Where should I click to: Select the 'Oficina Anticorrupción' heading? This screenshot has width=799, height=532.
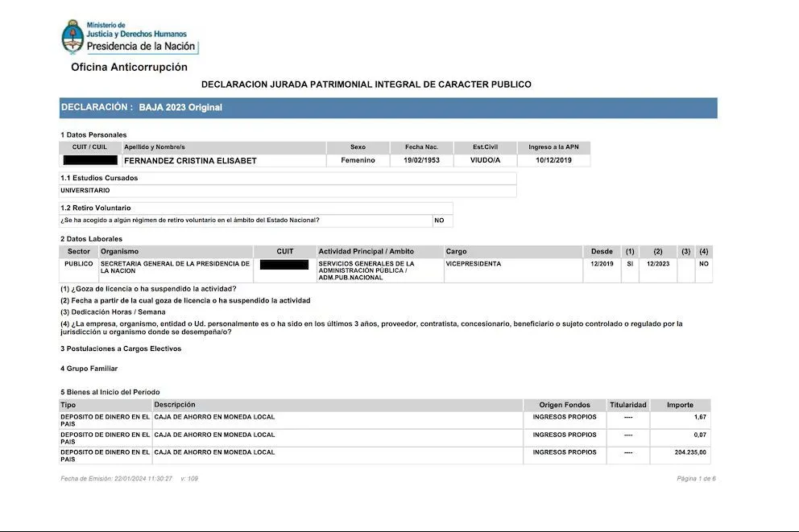click(x=129, y=68)
